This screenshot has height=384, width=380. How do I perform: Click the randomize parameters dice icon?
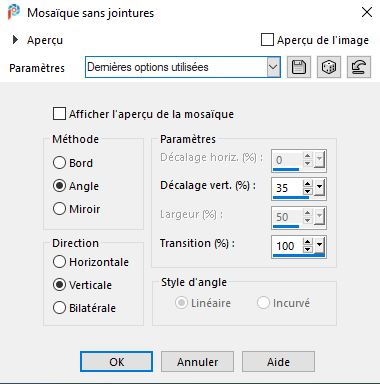(x=329, y=67)
